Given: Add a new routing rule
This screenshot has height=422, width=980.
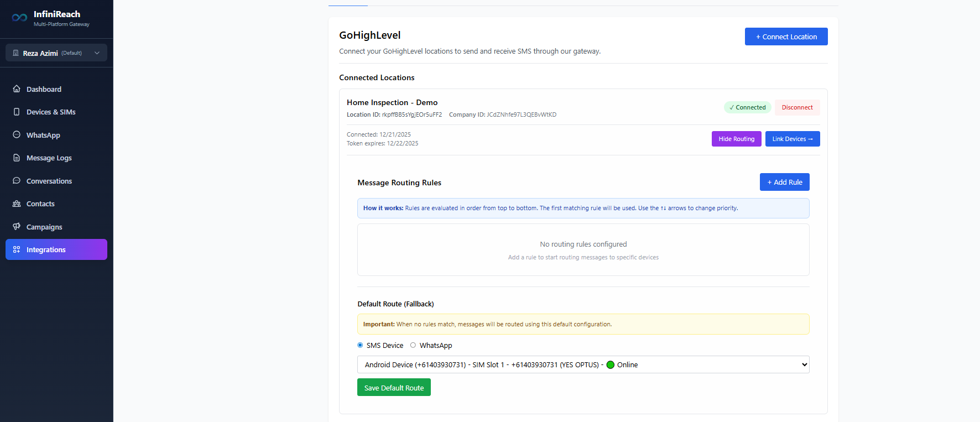Looking at the screenshot, I should 784,182.
